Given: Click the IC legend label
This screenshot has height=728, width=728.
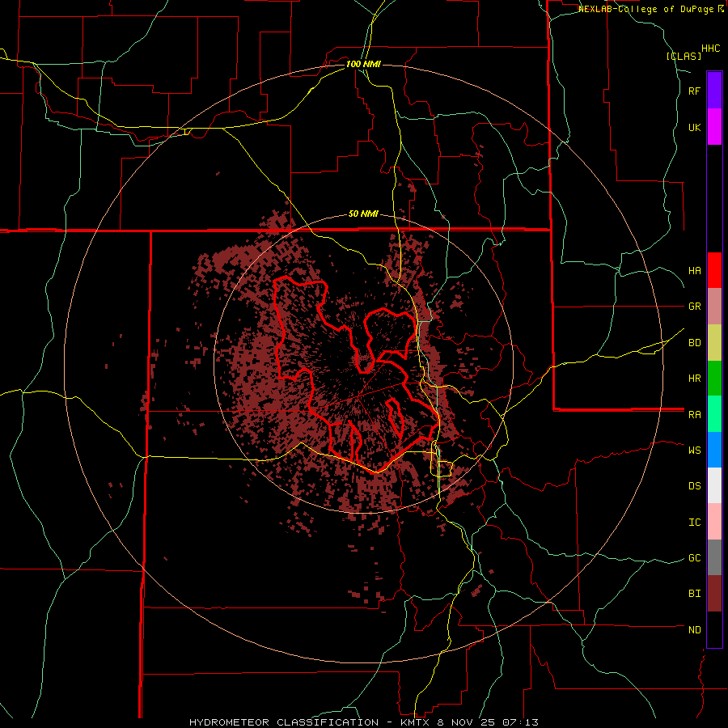Looking at the screenshot, I should [694, 522].
